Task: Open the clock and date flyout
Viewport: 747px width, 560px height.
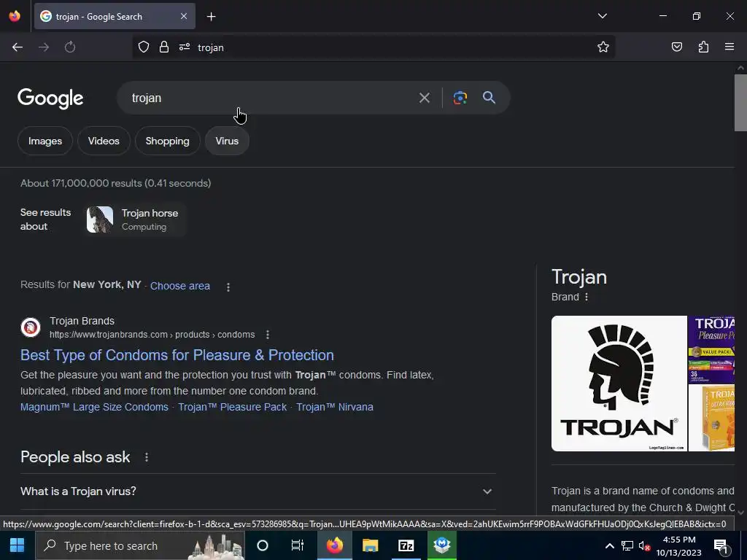Action: click(679, 545)
